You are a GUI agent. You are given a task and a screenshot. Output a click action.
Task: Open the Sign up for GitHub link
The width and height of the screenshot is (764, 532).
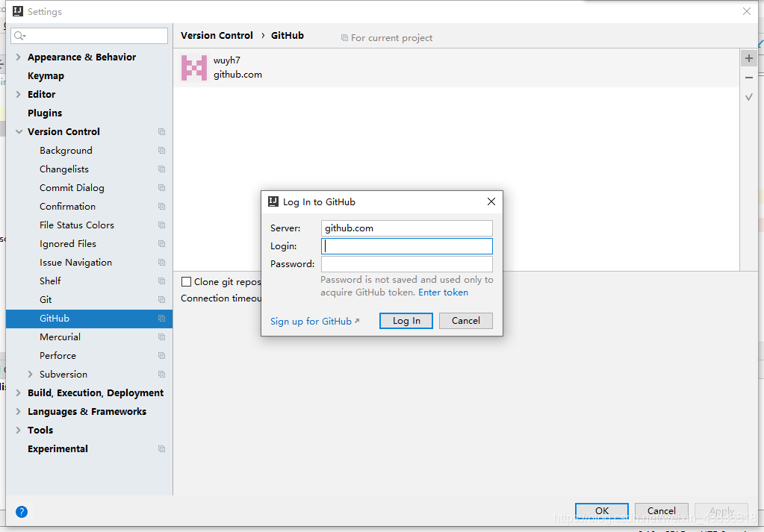(x=314, y=322)
